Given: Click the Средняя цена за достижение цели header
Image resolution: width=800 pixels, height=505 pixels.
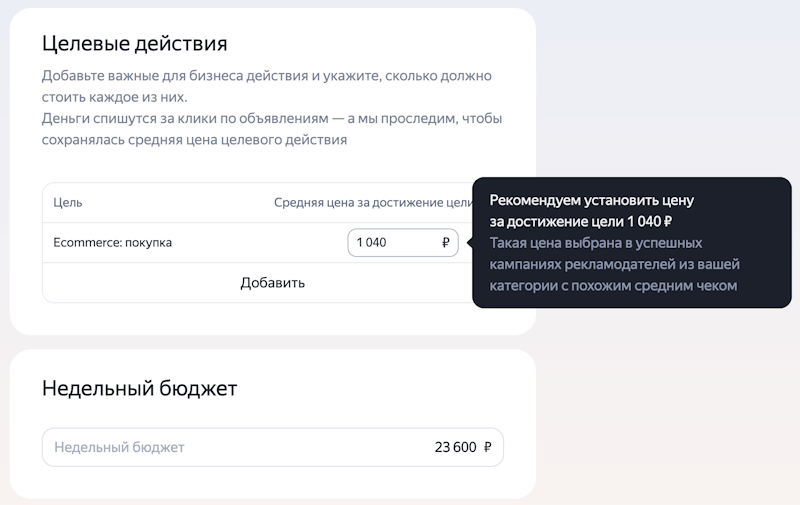Looking at the screenshot, I should pyautogui.click(x=373, y=203).
